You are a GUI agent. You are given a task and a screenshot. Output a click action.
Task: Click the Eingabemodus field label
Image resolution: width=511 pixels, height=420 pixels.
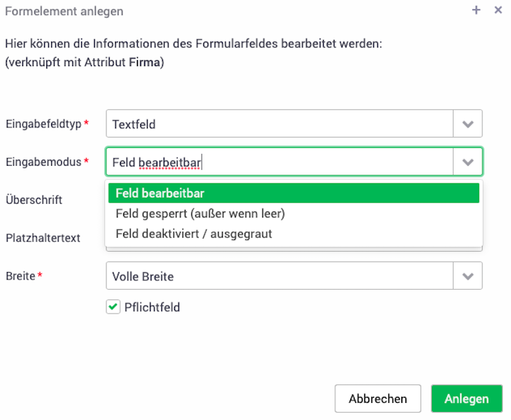coord(44,162)
